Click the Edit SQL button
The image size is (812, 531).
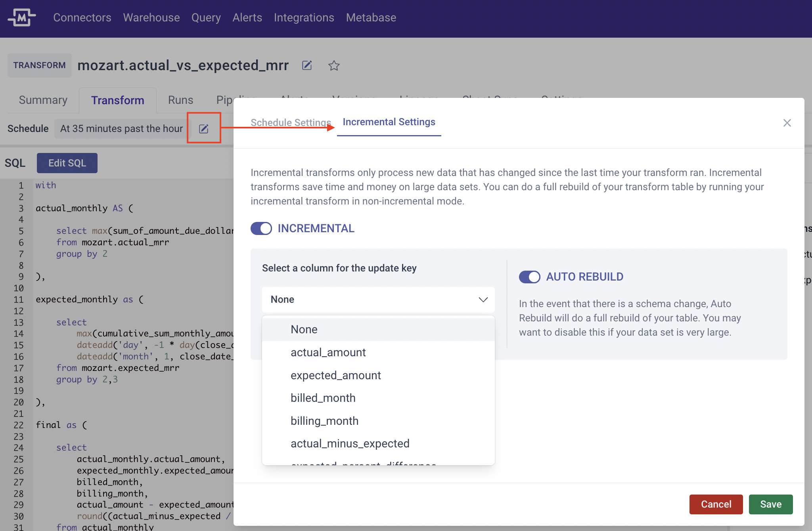click(x=67, y=163)
